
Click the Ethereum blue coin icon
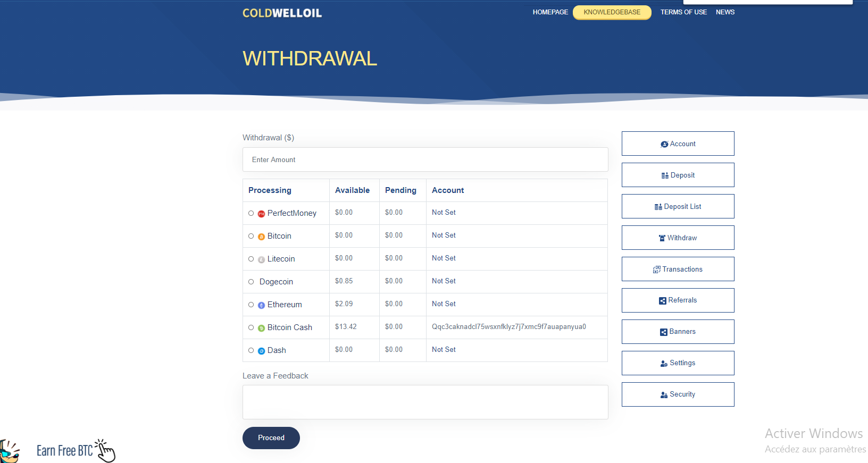pyautogui.click(x=261, y=305)
